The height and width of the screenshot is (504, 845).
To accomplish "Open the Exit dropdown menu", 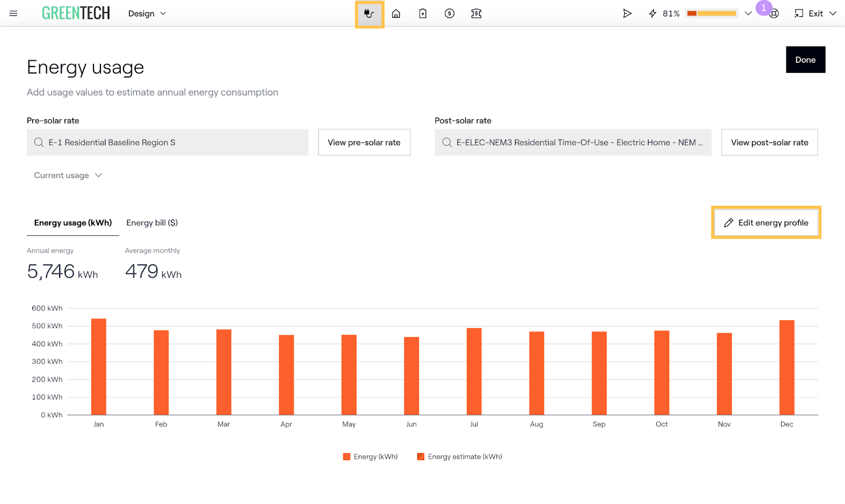I will (x=815, y=14).
